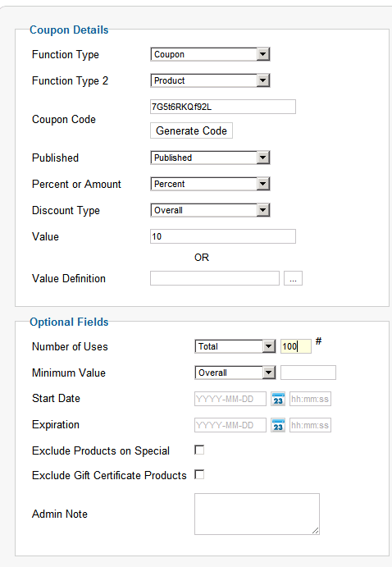Click the Generate Code button
Screen dimensions: 392x567
(191, 130)
